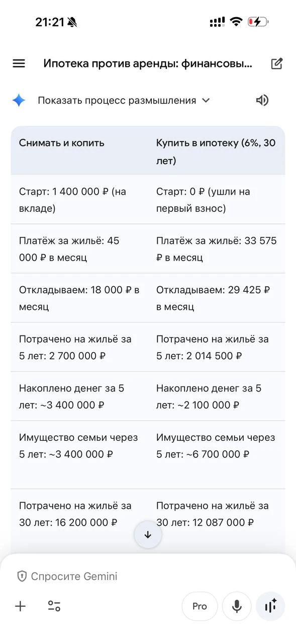This screenshot has width=296, height=644.
Task: Tap the shield icon in prompt field
Action: (22, 576)
